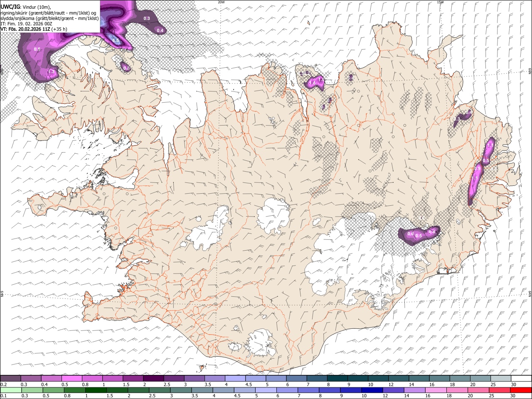
Task: Click the "(+35 h)" forecast offset text
Action: (x=60, y=29)
